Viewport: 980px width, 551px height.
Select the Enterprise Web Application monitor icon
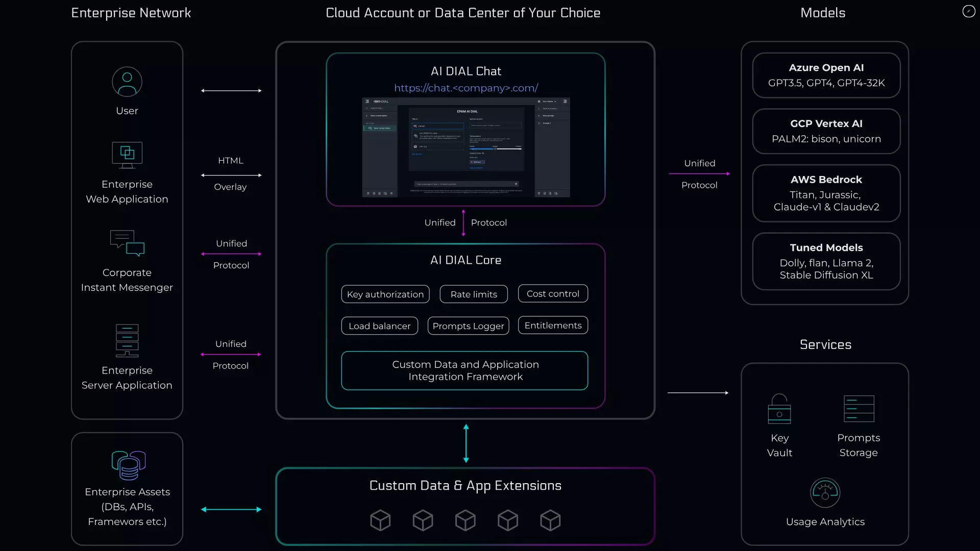[127, 155]
